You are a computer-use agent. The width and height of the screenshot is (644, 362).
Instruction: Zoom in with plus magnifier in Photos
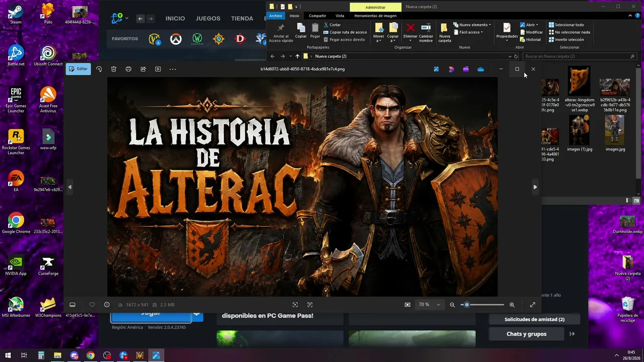[x=512, y=305]
